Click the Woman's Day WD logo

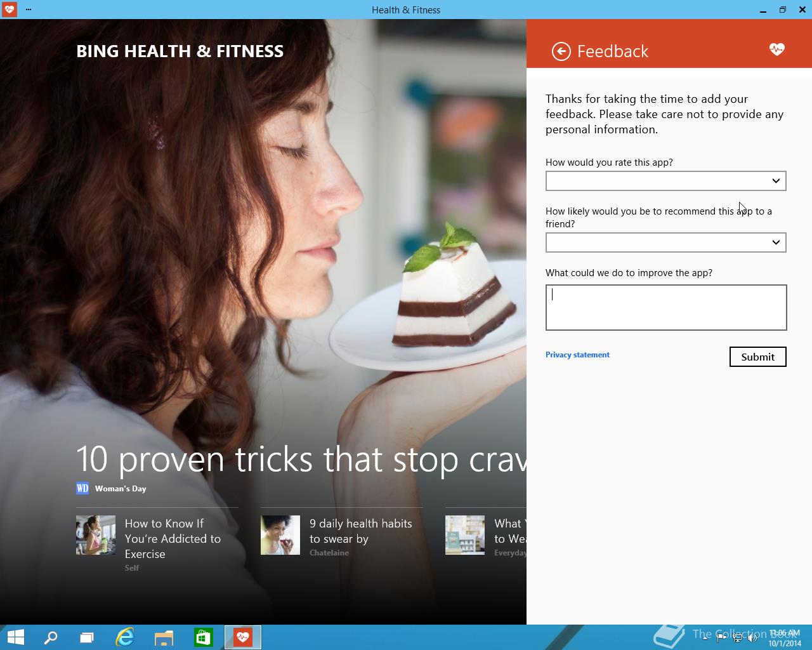pyautogui.click(x=82, y=488)
